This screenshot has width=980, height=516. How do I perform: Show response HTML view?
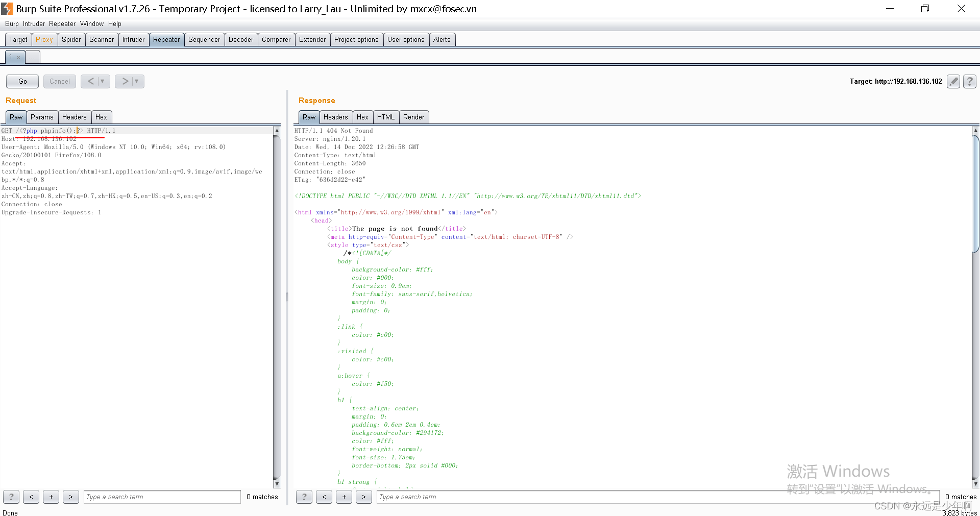[x=386, y=117]
